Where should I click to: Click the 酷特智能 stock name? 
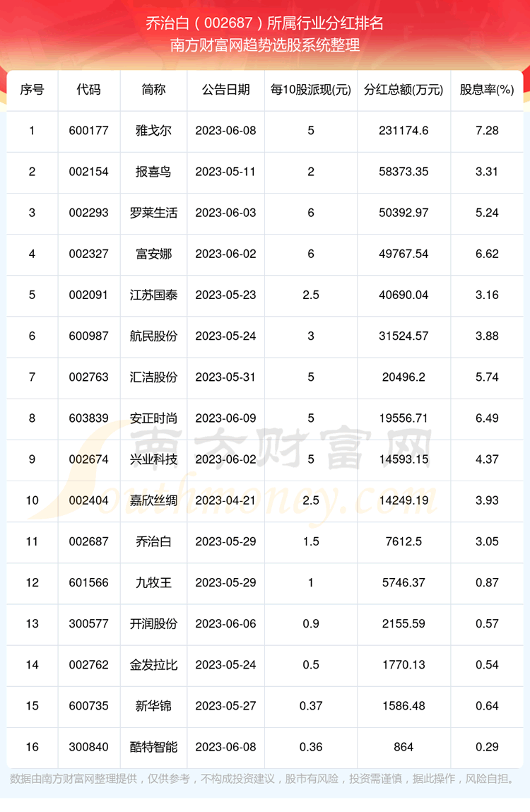[x=153, y=746]
